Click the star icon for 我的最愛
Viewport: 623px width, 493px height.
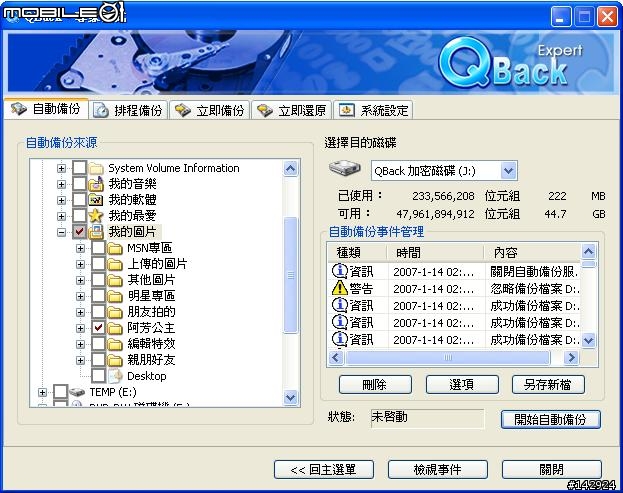pyautogui.click(x=96, y=216)
